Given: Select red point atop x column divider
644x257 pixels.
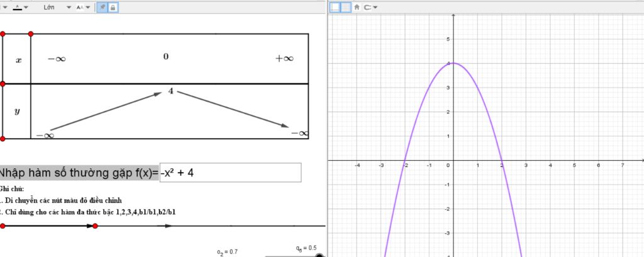Looking at the screenshot, I should (31, 34).
